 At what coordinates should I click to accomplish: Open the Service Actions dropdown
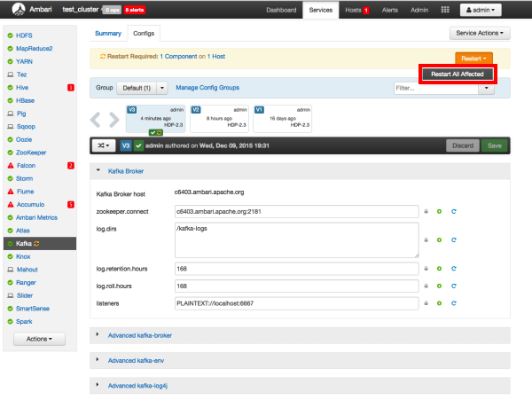pos(480,33)
